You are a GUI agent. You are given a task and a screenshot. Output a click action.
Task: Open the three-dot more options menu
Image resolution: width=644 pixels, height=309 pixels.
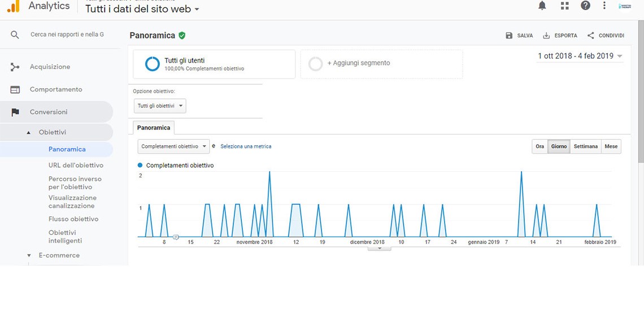click(x=604, y=5)
